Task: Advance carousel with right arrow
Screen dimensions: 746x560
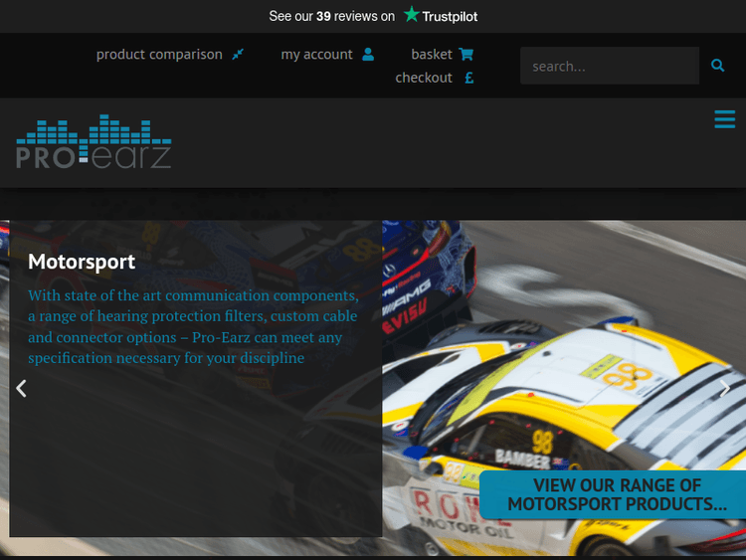Action: 725,388
